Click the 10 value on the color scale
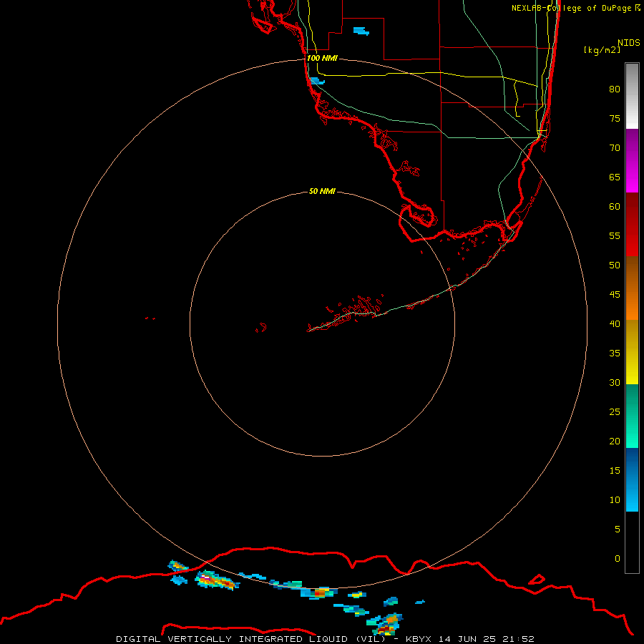 pos(615,500)
